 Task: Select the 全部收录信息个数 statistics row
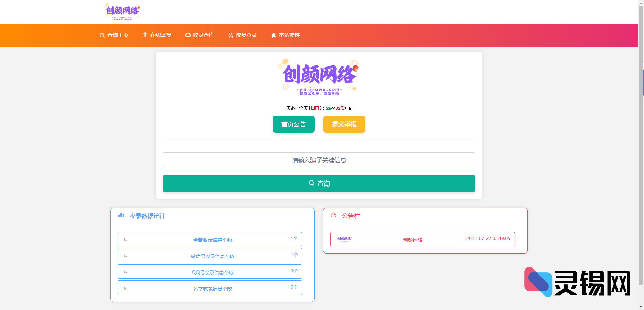pyautogui.click(x=210, y=239)
